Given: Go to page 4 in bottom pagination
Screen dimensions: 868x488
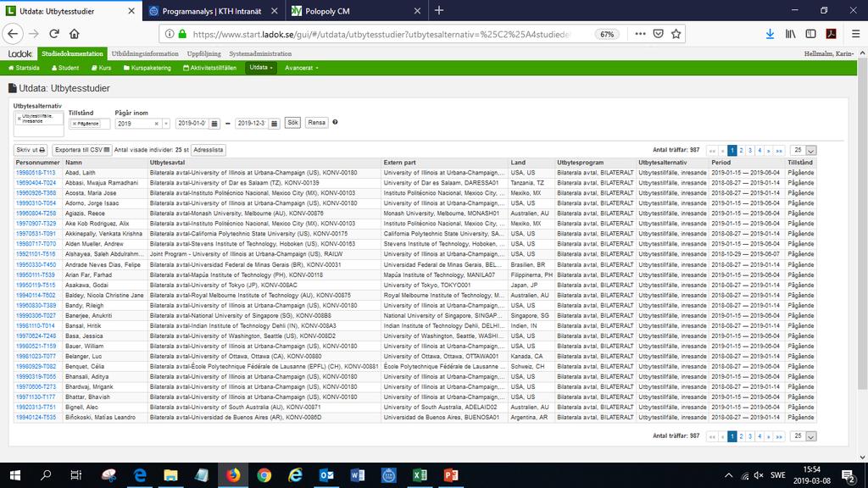Looking at the screenshot, I should click(x=759, y=436).
